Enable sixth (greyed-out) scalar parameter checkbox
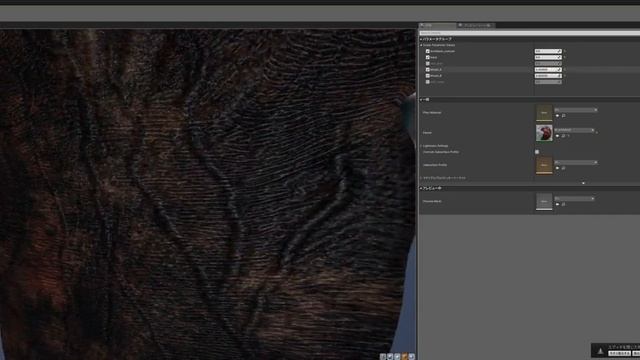The image size is (640, 360). [x=428, y=82]
